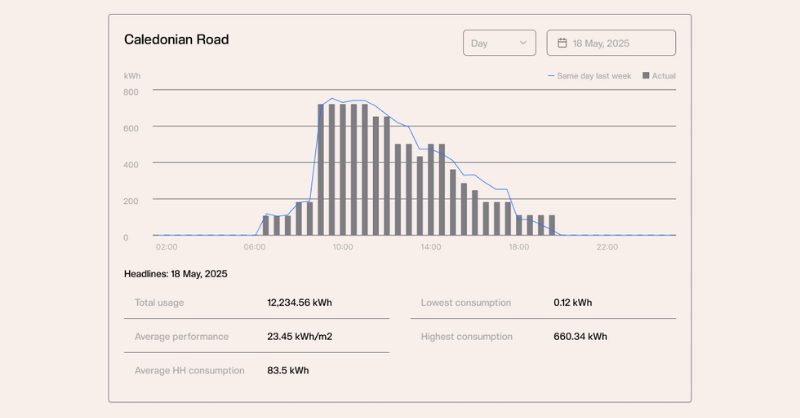Click the Lowest consumption label
The image size is (800, 418).
(x=466, y=302)
